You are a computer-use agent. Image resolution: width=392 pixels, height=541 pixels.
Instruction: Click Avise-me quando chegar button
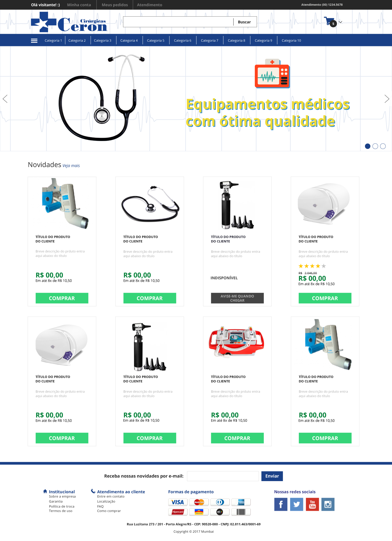click(x=237, y=298)
